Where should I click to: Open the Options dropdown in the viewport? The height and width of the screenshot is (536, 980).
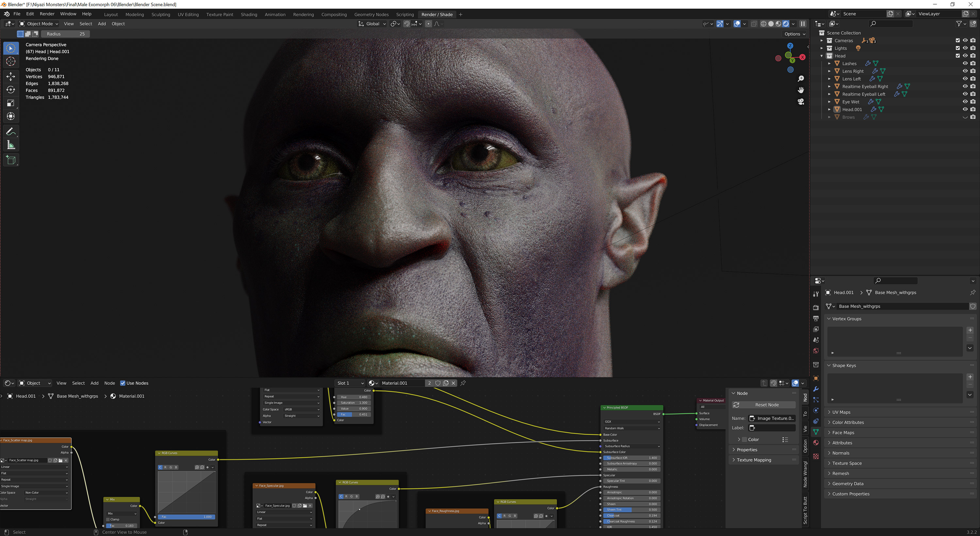tap(795, 34)
